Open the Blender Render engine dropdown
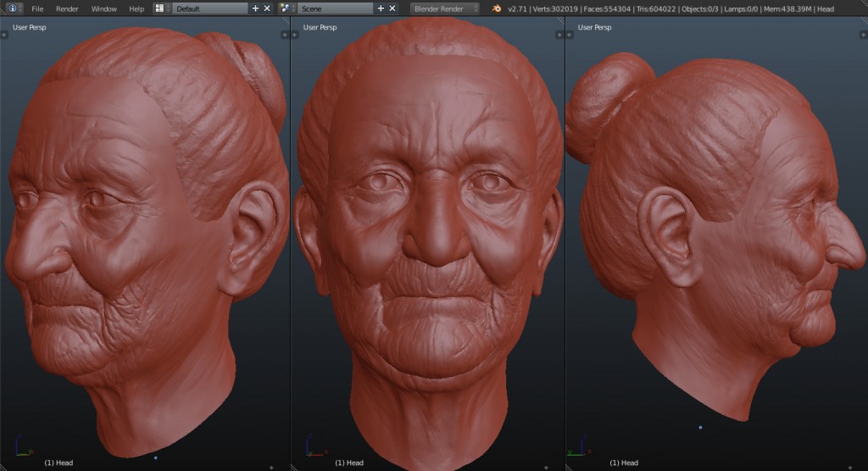 [x=445, y=8]
